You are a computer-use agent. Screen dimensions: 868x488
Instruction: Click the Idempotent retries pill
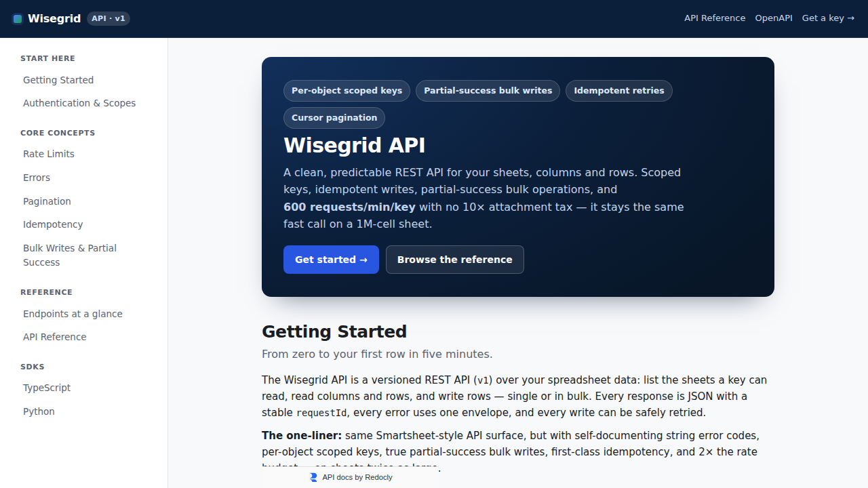(x=619, y=91)
